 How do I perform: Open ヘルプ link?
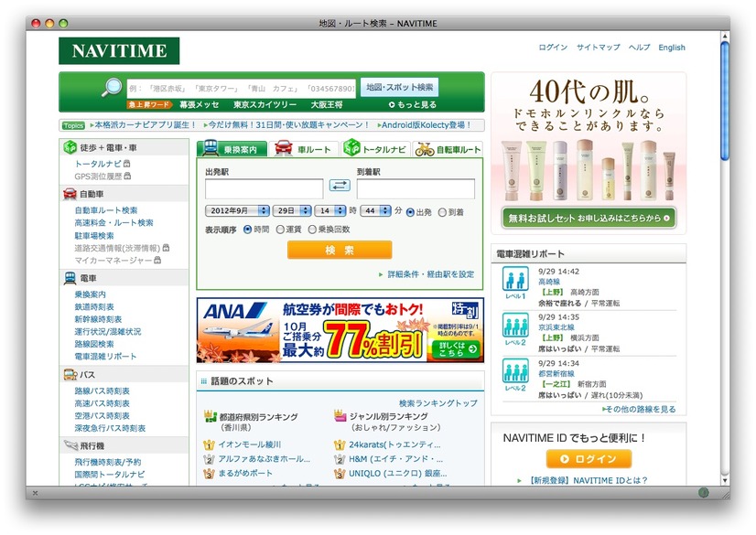[x=640, y=48]
